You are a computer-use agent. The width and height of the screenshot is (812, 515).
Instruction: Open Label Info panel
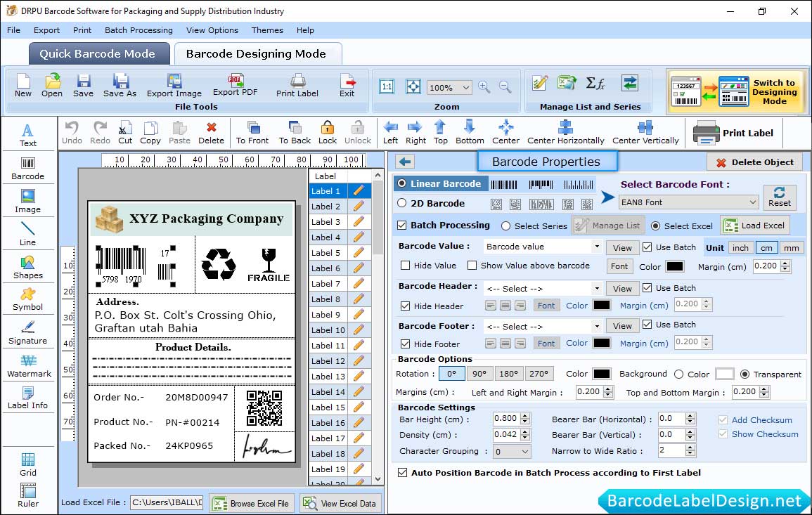(x=28, y=398)
